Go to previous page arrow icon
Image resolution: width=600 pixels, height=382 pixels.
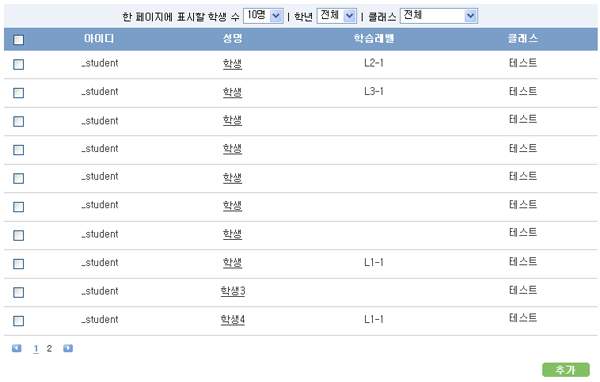(x=16, y=348)
